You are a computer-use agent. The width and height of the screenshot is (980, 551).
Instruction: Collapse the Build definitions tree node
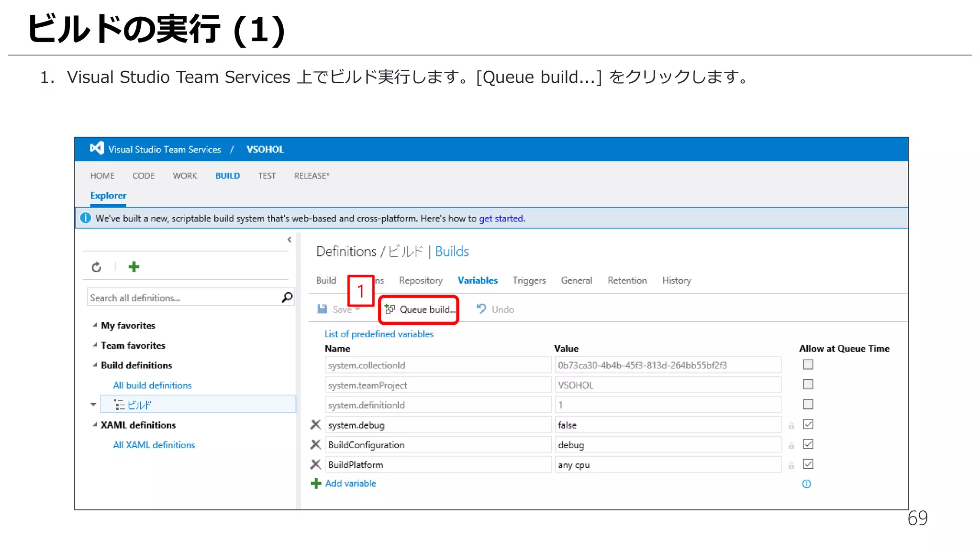[95, 365]
